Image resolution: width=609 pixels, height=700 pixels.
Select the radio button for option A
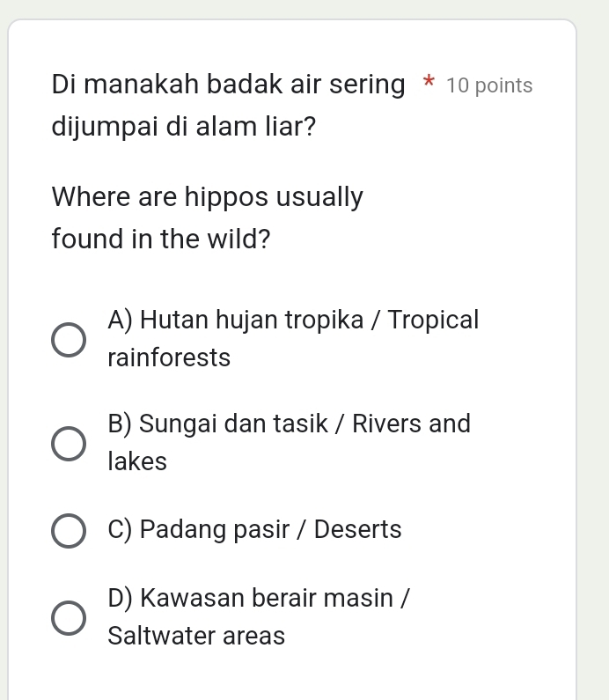(68, 339)
